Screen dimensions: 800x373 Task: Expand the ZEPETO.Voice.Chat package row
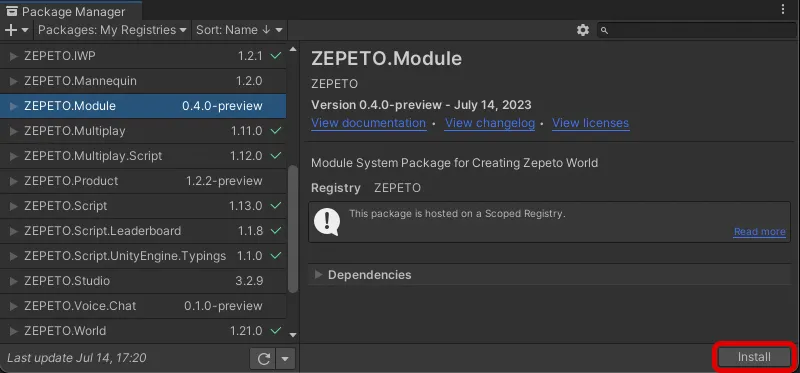click(14, 306)
